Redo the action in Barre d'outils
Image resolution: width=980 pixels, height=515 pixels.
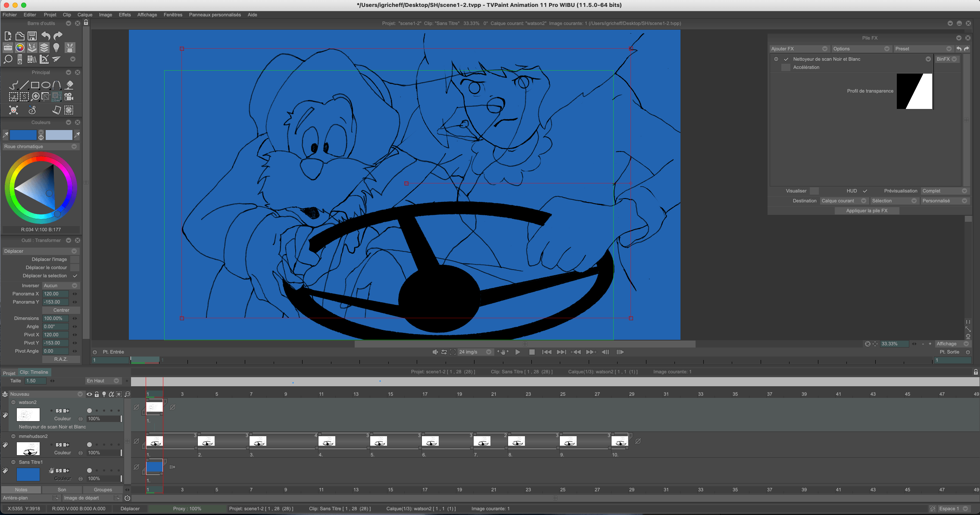(58, 36)
